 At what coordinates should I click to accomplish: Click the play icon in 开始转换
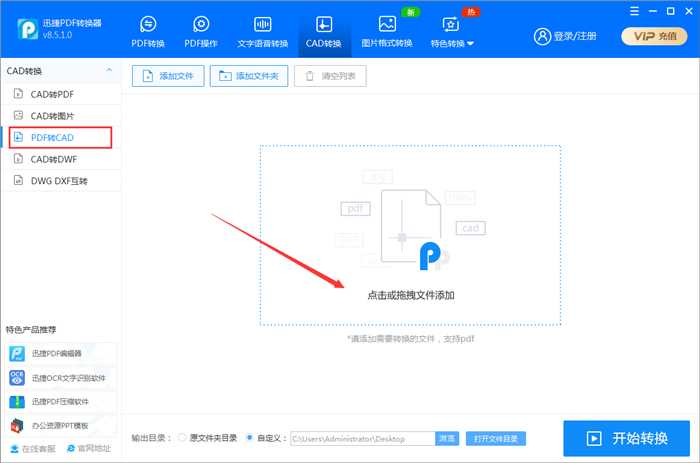click(594, 438)
